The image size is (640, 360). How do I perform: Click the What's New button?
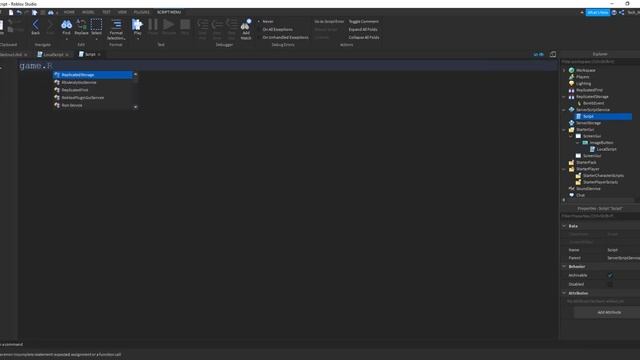598,13
